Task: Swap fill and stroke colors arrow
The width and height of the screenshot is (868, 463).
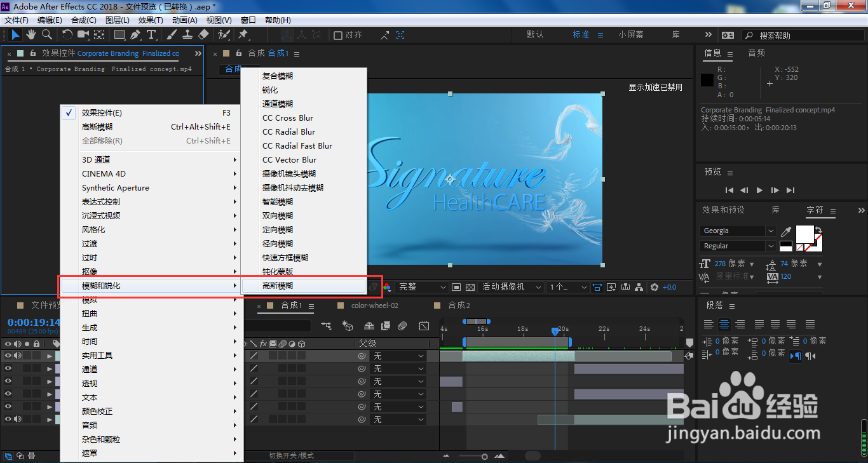Action: 818,229
